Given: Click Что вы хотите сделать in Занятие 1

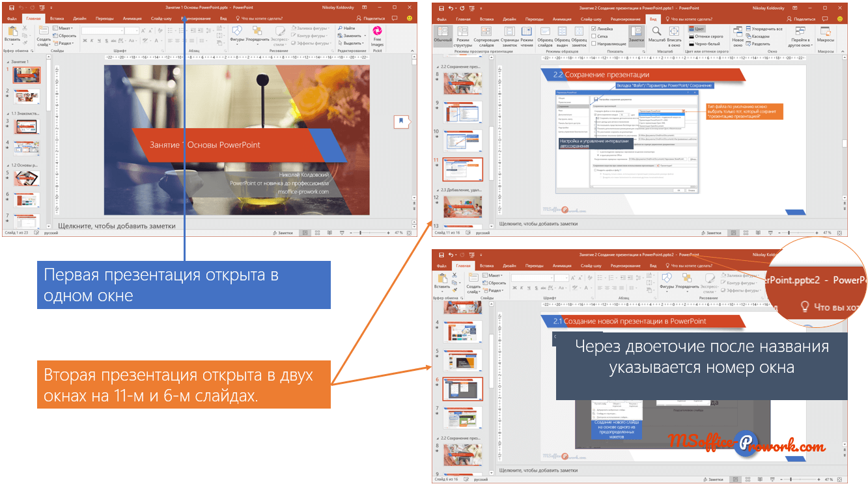Looking at the screenshot, I should pos(260,19).
